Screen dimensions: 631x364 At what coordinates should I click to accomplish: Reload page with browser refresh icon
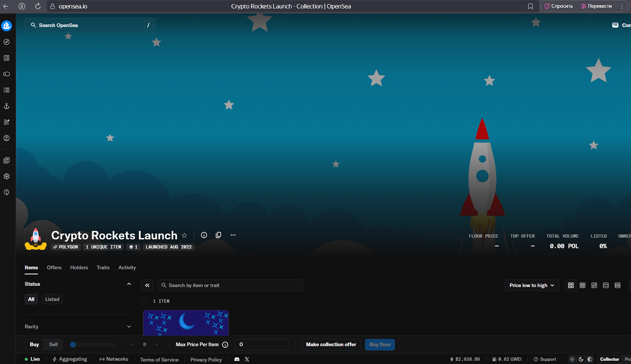tap(37, 6)
